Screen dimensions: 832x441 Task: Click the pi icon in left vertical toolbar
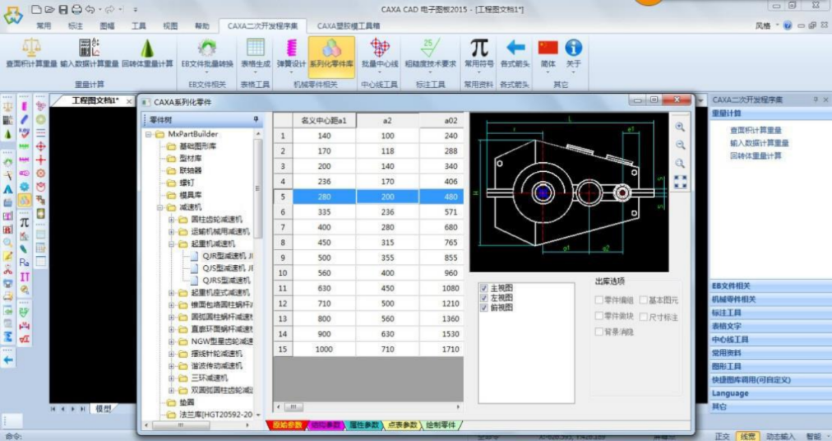tap(24, 223)
